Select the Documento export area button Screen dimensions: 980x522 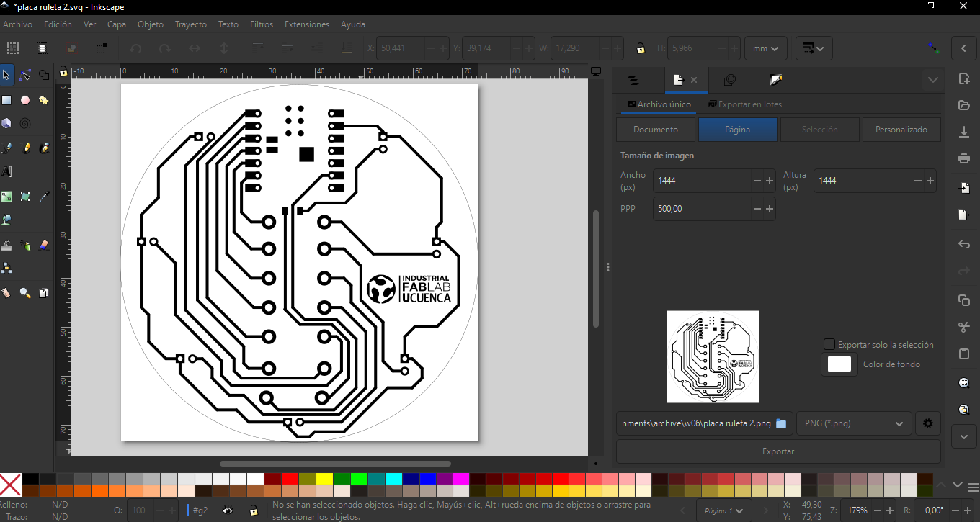pyautogui.click(x=656, y=130)
